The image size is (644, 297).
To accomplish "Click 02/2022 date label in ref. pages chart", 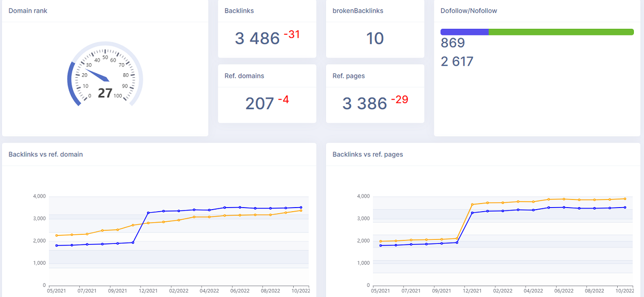I will pos(502,291).
